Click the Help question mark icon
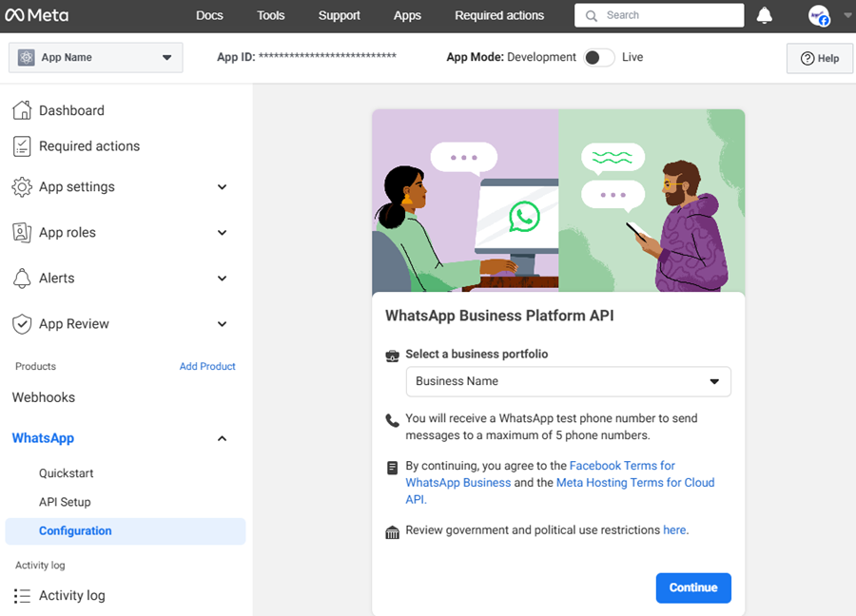The image size is (856, 616). 807,58
